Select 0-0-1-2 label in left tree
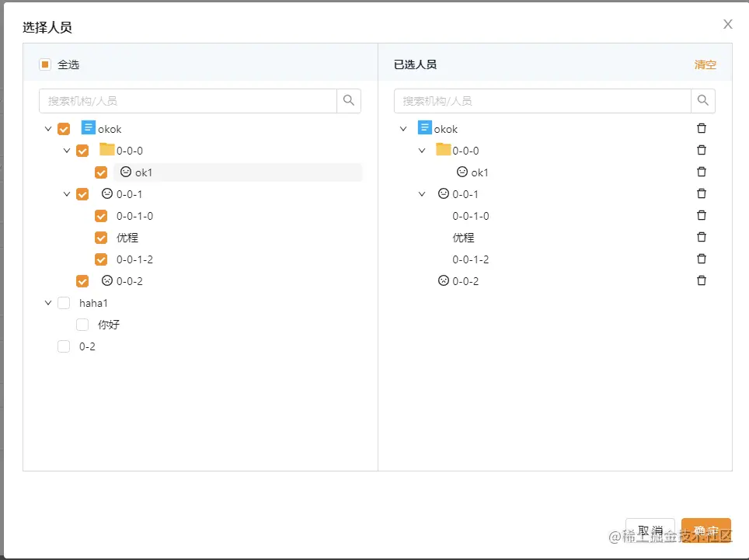Viewport: 749px width, 560px height. [134, 259]
